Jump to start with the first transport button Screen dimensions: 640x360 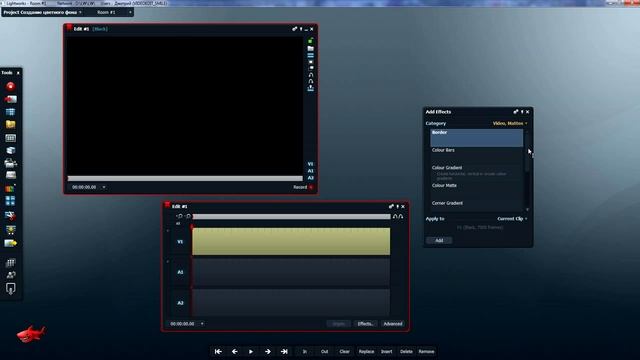(218, 351)
